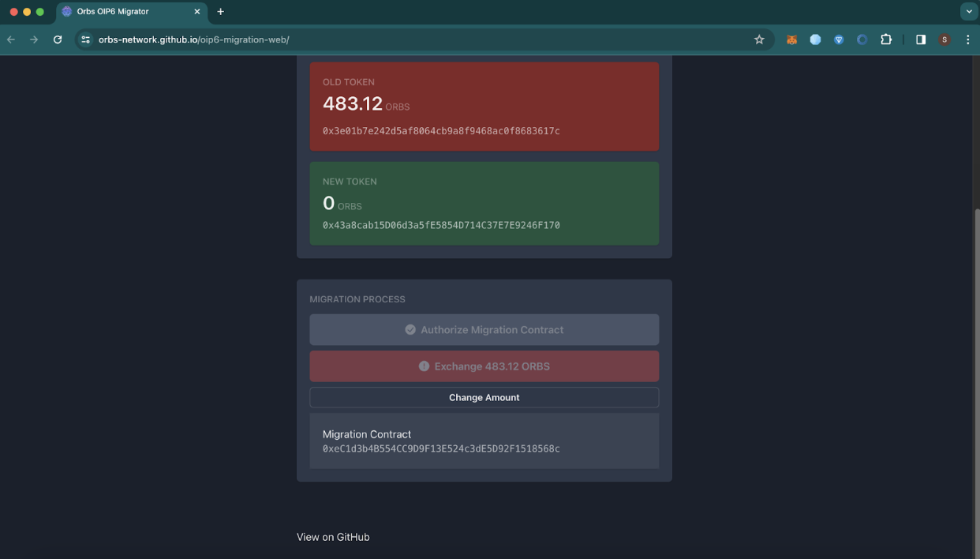Open the TON wallet extension

pyautogui.click(x=838, y=39)
